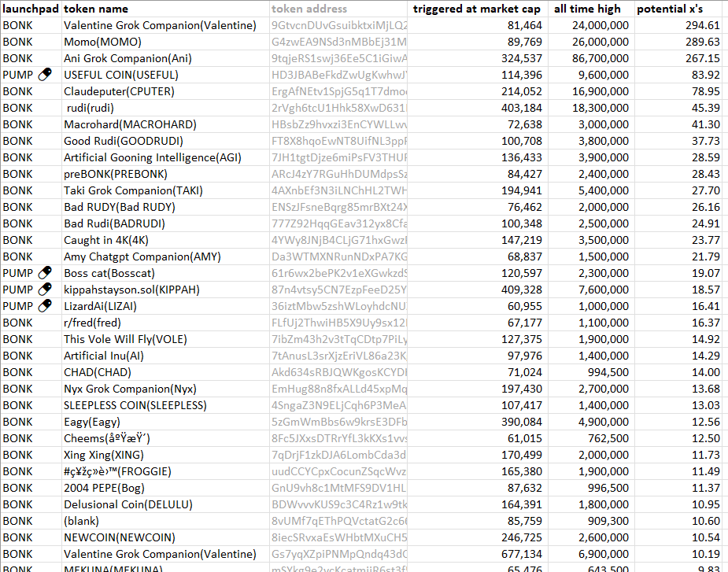728x572 pixels.
Task: Select cell 'r/fred(fred)'
Action: click(x=165, y=323)
